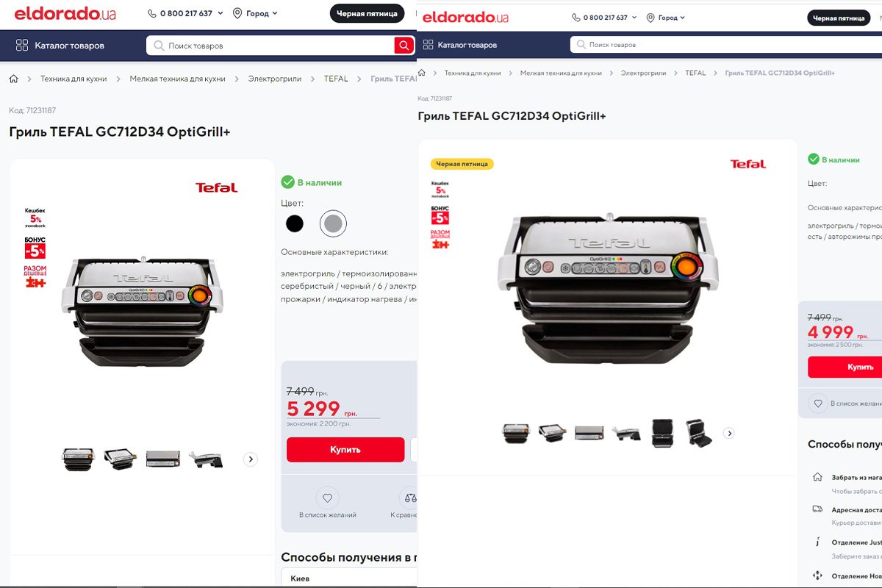Click the yellow Черная пятница badge
882x588 pixels.
[x=462, y=164]
